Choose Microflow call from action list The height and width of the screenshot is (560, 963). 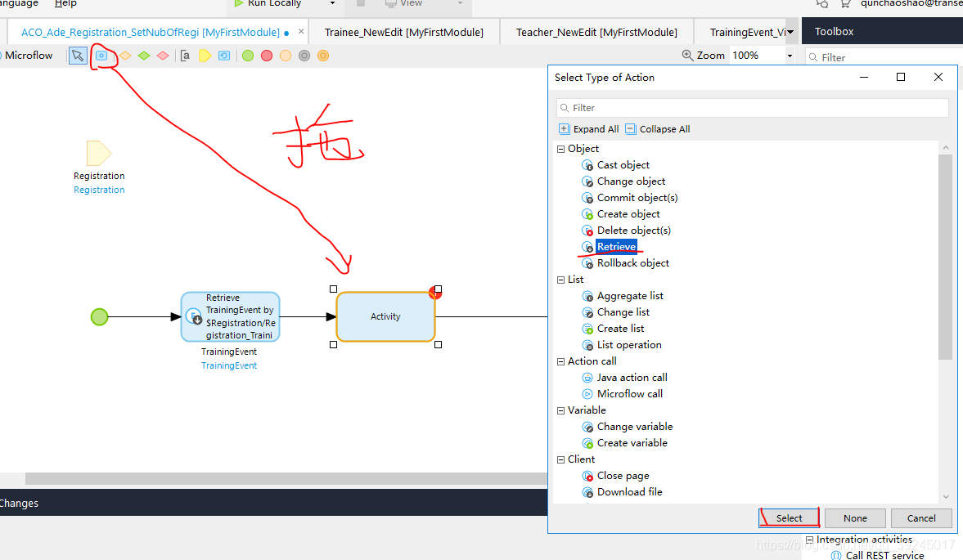pos(629,394)
